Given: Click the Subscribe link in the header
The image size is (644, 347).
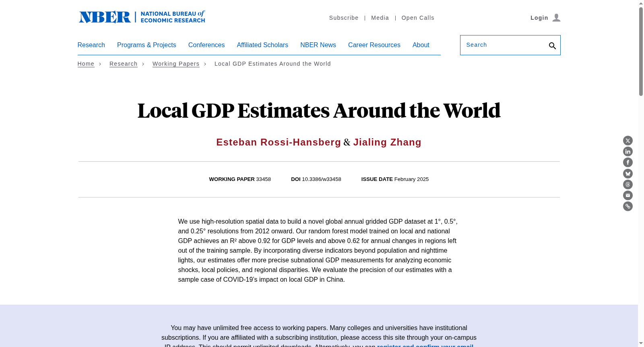Looking at the screenshot, I should 344,18.
